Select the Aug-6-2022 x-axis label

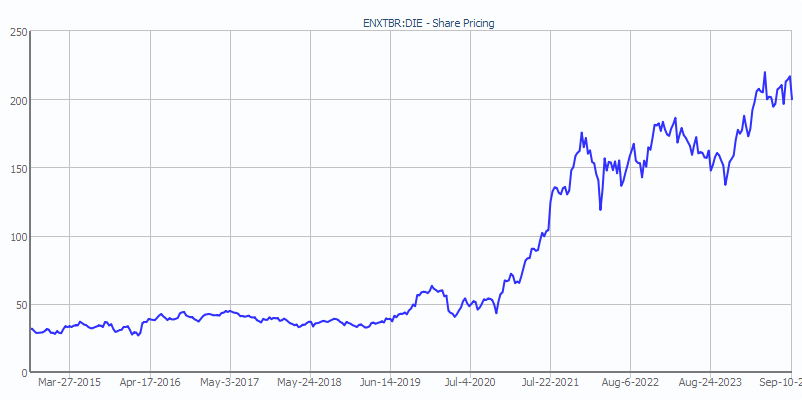pyautogui.click(x=630, y=383)
